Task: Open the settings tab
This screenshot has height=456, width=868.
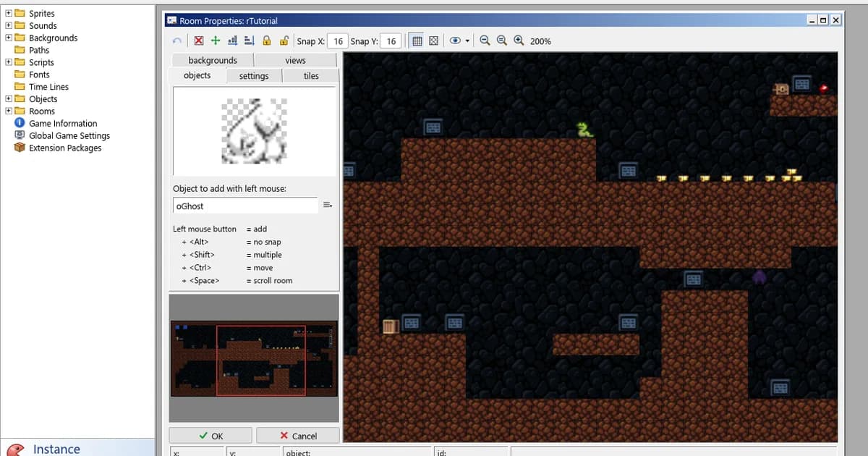Action: pyautogui.click(x=254, y=76)
